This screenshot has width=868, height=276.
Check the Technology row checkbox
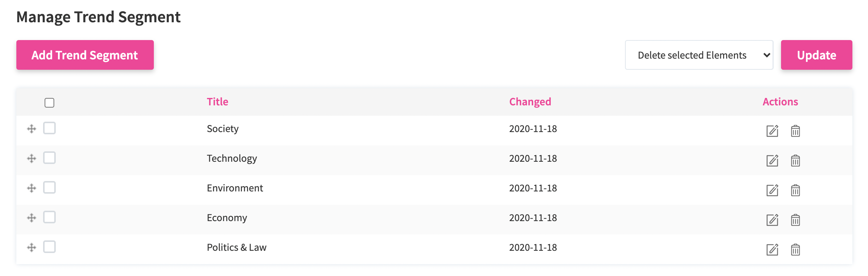[x=49, y=158]
